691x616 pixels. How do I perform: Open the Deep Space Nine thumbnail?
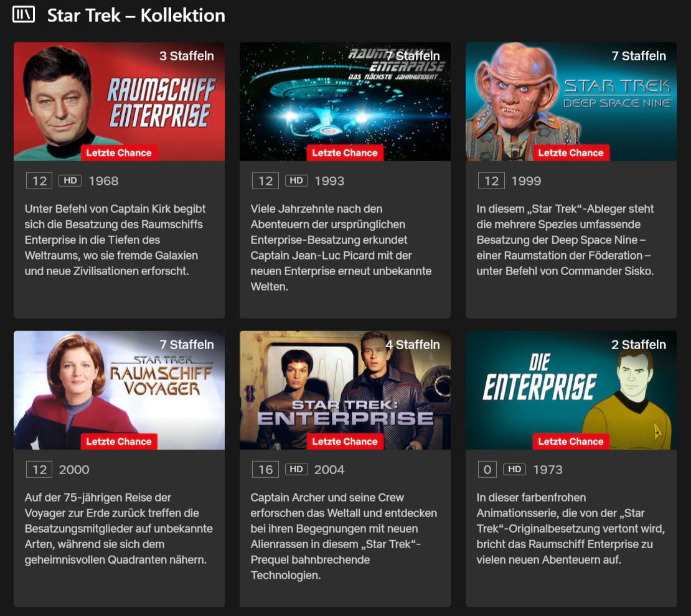click(571, 102)
